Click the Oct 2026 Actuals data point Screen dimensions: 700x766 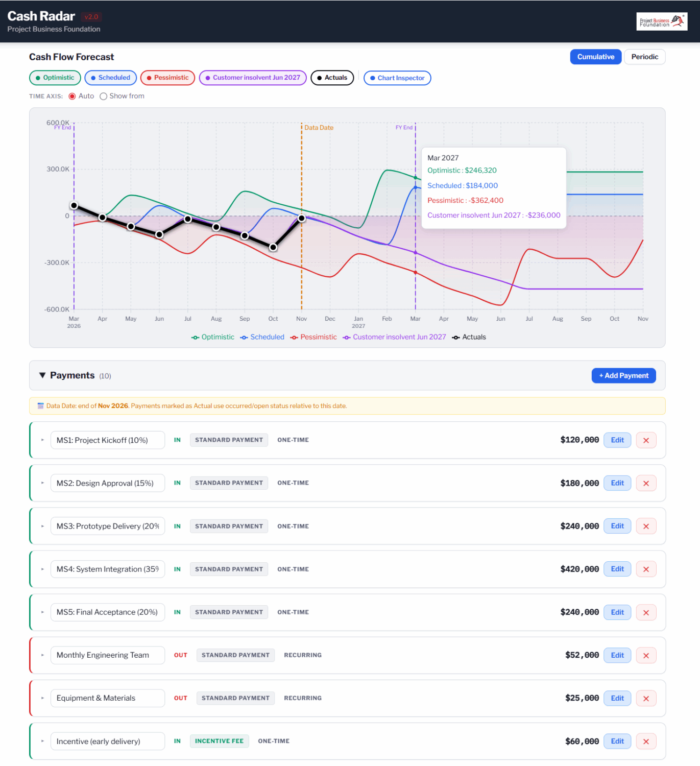click(273, 247)
